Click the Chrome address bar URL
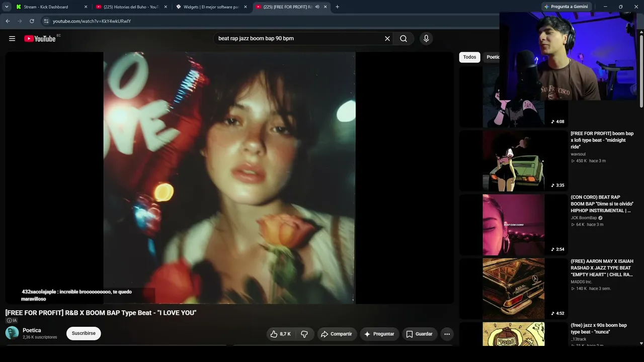Image resolution: width=644 pixels, height=362 pixels. tap(92, 21)
